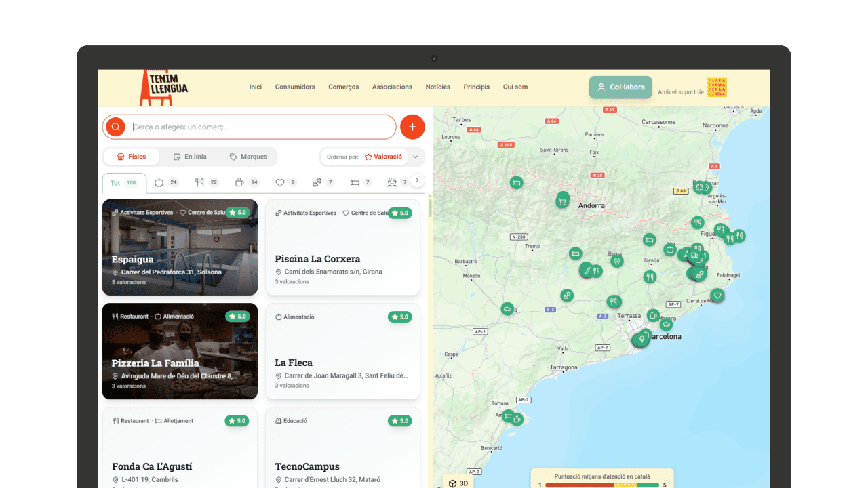Click the orange search magnifier icon
This screenshot has width=868, height=488.
pyautogui.click(x=115, y=127)
